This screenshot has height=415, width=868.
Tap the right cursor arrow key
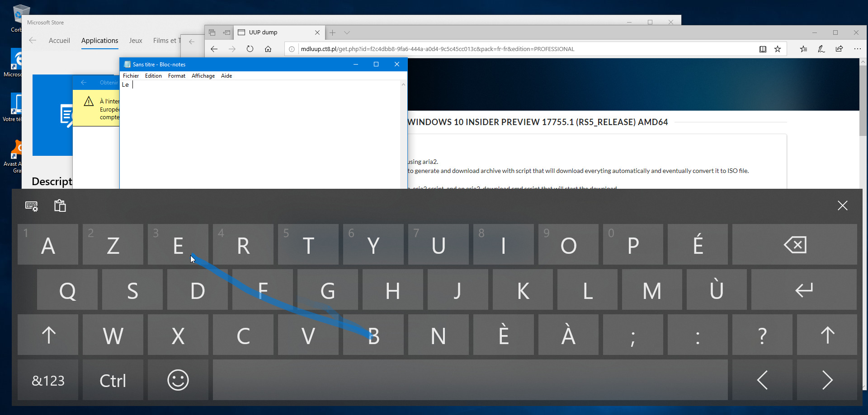(x=827, y=380)
